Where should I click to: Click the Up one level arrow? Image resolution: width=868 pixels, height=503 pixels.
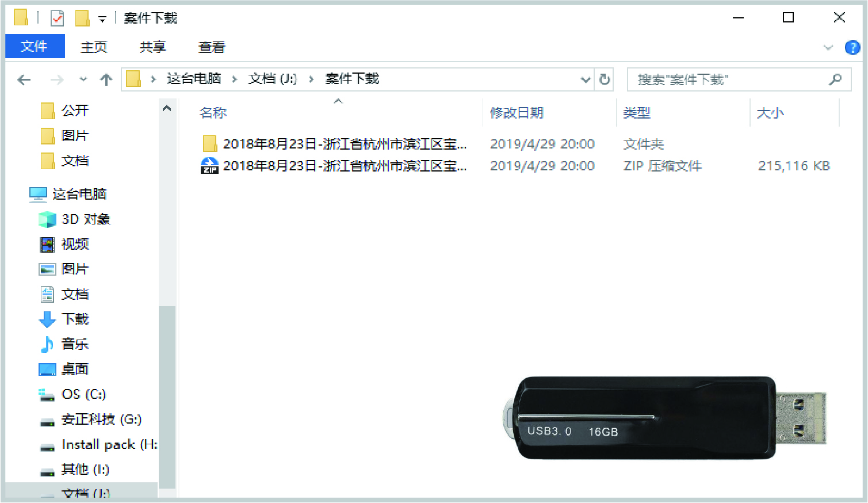coord(106,80)
